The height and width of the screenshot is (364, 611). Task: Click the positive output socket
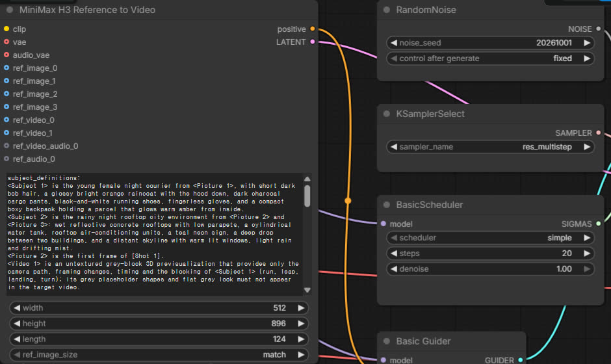313,29
